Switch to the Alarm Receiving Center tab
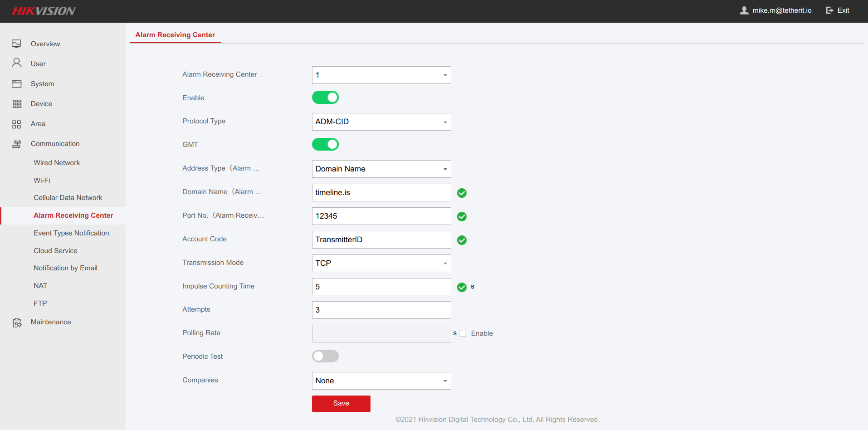Image resolution: width=868 pixels, height=430 pixels. pos(175,34)
